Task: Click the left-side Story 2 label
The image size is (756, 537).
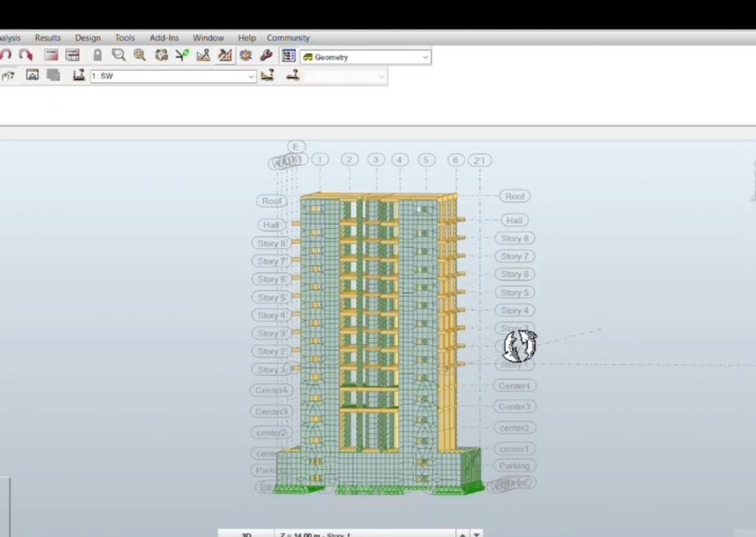Action: click(x=270, y=351)
